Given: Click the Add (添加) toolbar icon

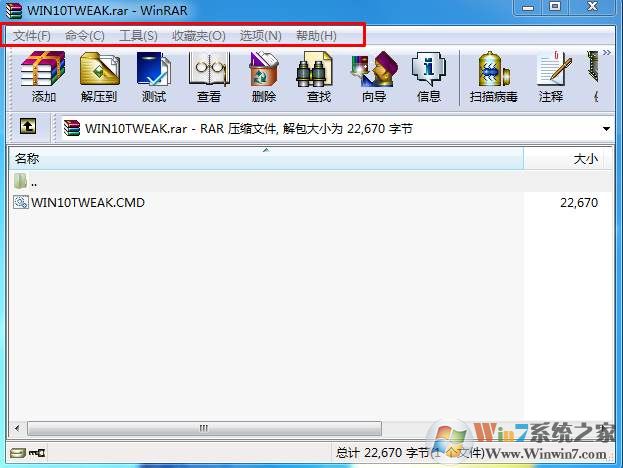Looking at the screenshot, I should [43, 77].
